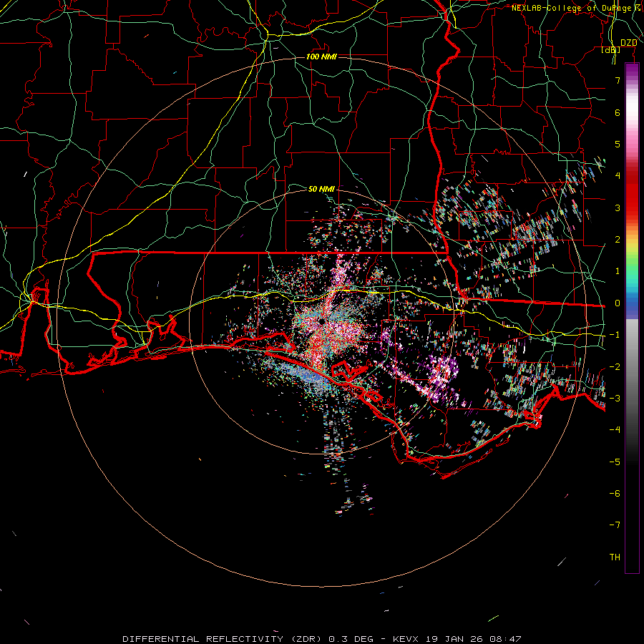Click the -3 value on color scale
The height and width of the screenshot is (644, 644).
click(615, 399)
